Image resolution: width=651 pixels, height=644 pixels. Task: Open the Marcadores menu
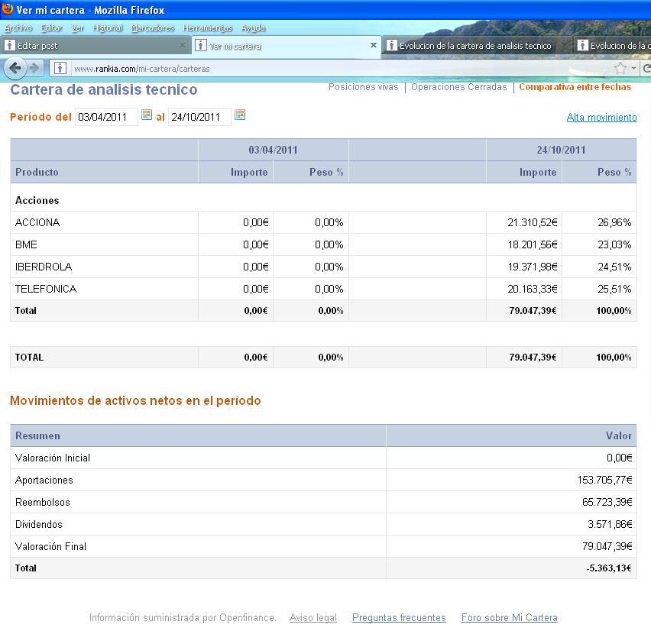[152, 28]
